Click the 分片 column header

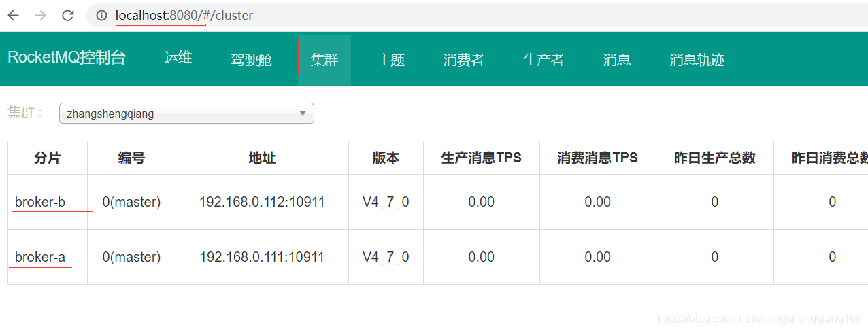[x=48, y=158]
